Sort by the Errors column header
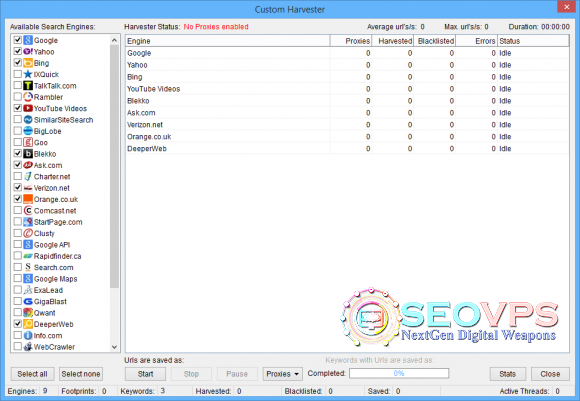Screen dimensions: 580x401 point(476,41)
